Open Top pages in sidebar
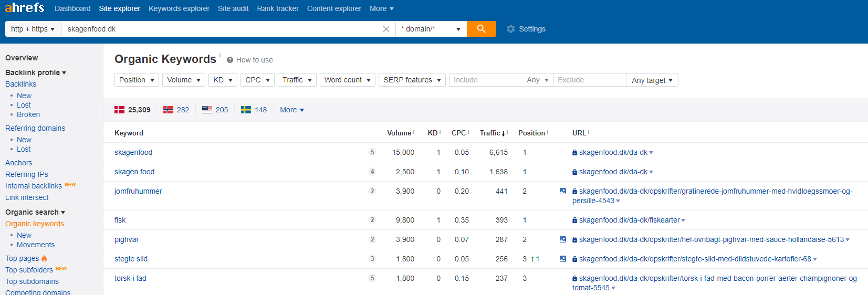 [22, 258]
